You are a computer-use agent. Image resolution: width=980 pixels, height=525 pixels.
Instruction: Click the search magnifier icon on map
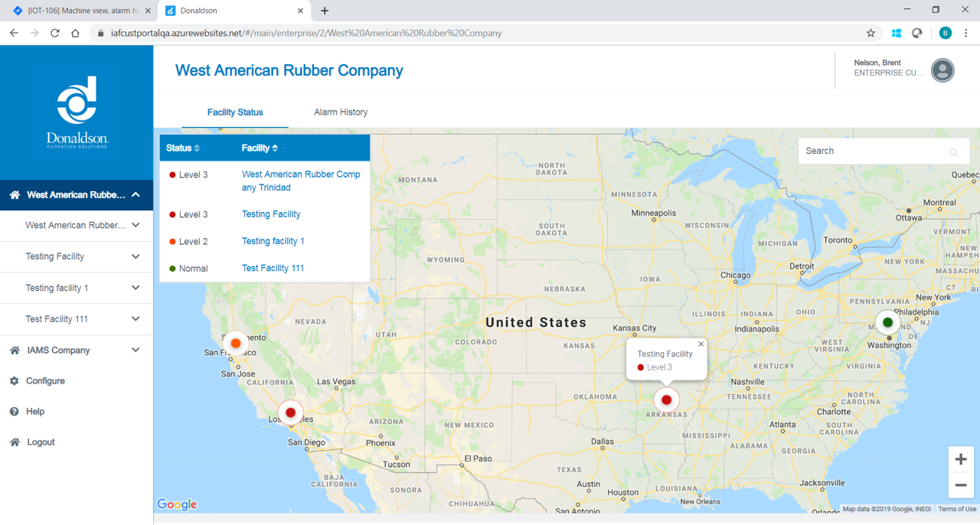click(x=953, y=152)
